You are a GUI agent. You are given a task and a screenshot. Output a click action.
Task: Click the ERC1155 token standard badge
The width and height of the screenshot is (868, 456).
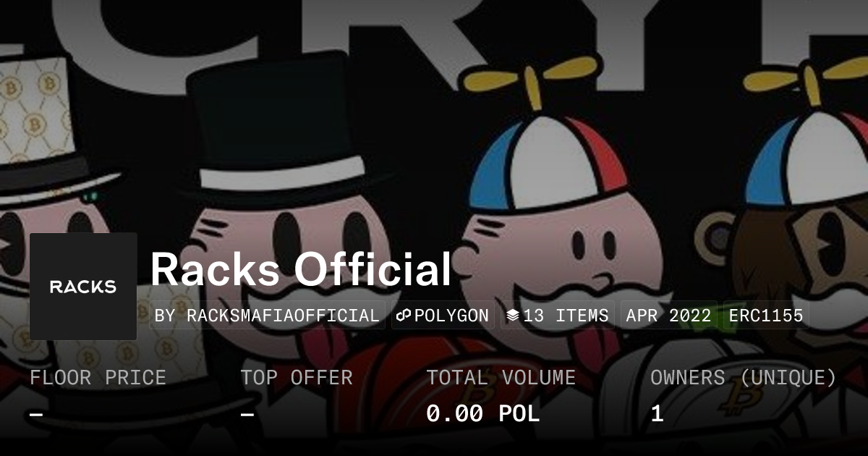[766, 316]
